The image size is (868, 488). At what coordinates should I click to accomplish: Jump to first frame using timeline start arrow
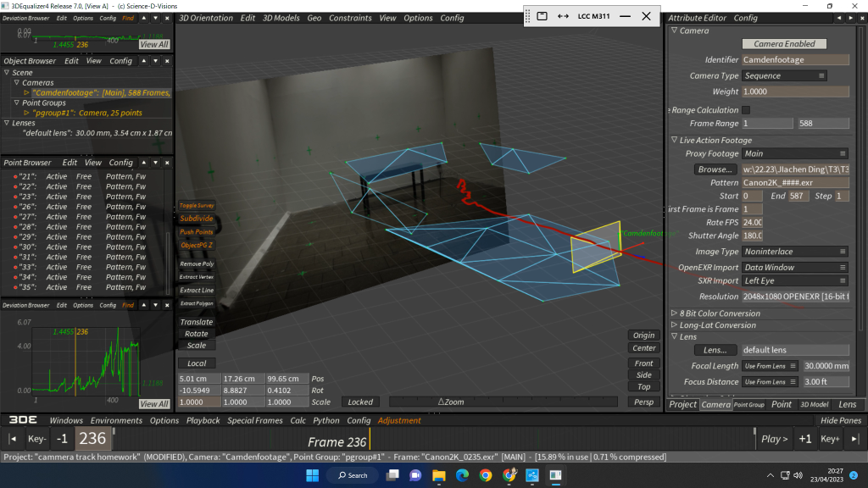click(13, 439)
